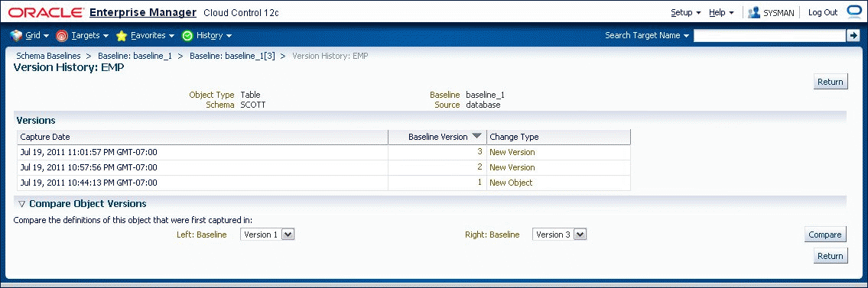The width and height of the screenshot is (868, 288).
Task: Click the SCOTT schema value
Action: click(253, 105)
